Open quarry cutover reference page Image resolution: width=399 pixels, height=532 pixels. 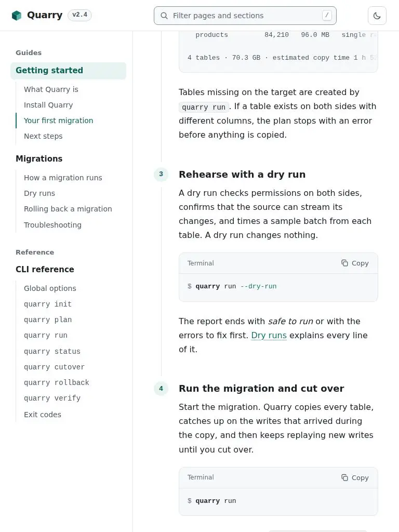[54, 367]
